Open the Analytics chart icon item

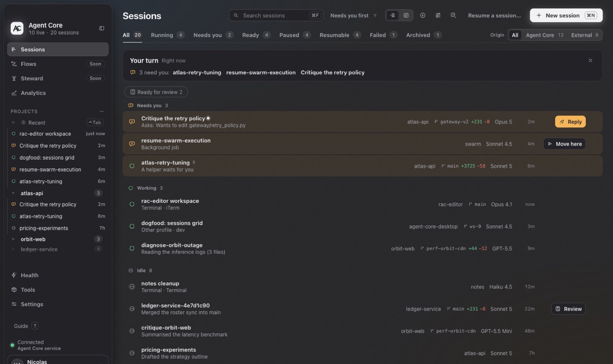(x=58, y=93)
